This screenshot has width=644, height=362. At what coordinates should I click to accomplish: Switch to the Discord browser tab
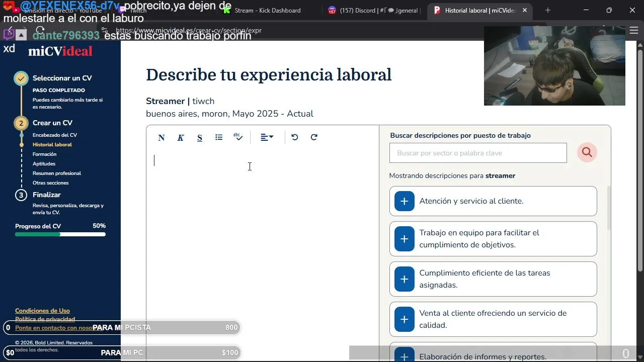(373, 10)
